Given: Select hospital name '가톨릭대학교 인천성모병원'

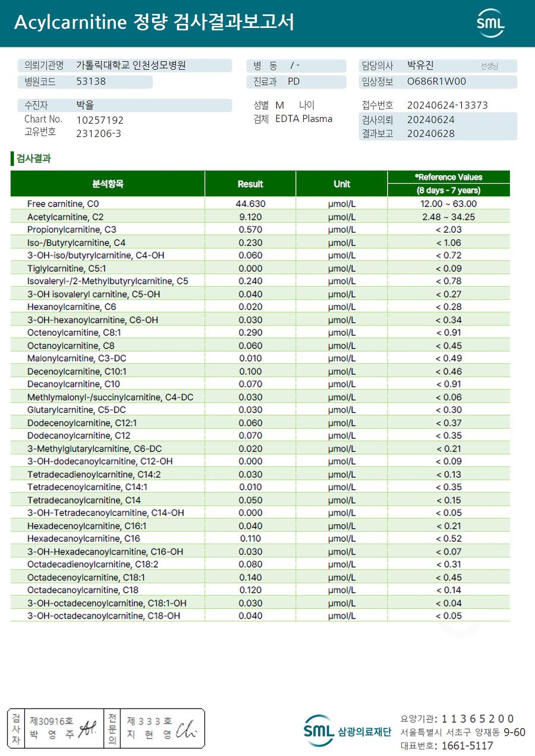Looking at the screenshot, I should tap(131, 65).
